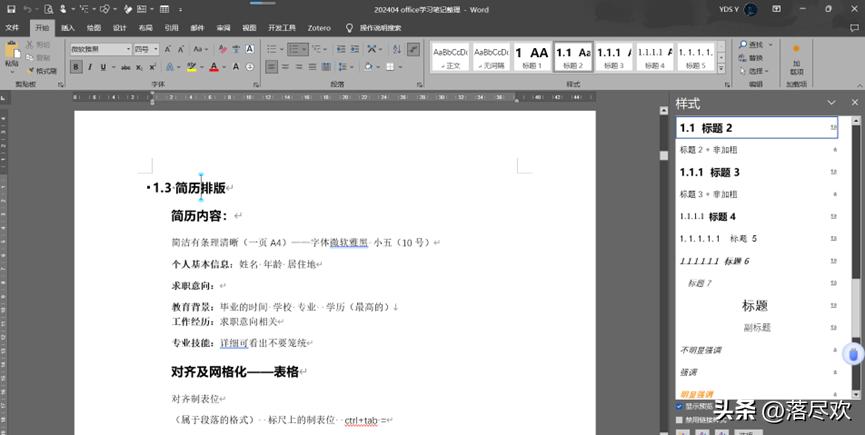The width and height of the screenshot is (865, 435).
Task: Toggle show paragraph marks icon
Action: coord(412,48)
